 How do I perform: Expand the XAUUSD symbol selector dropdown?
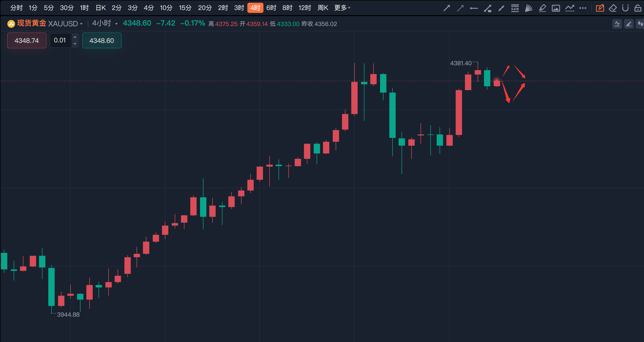pos(81,24)
